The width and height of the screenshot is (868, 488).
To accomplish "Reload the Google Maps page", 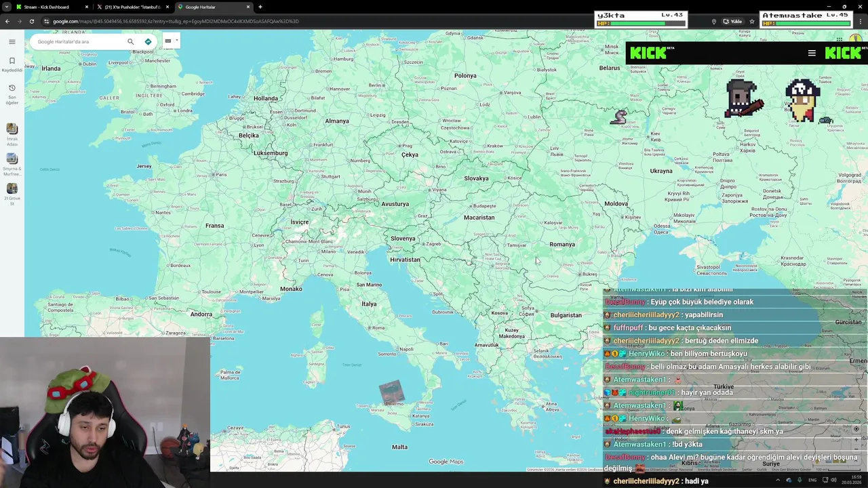I will coord(32,21).
